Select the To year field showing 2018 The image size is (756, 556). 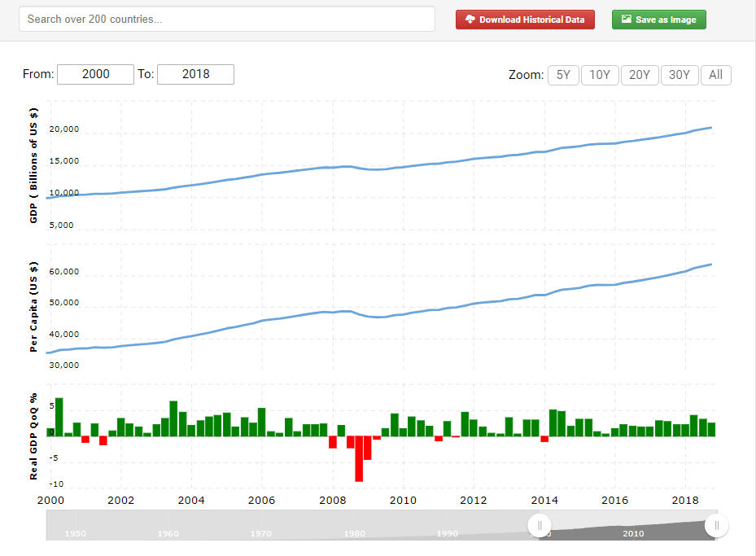[195, 74]
